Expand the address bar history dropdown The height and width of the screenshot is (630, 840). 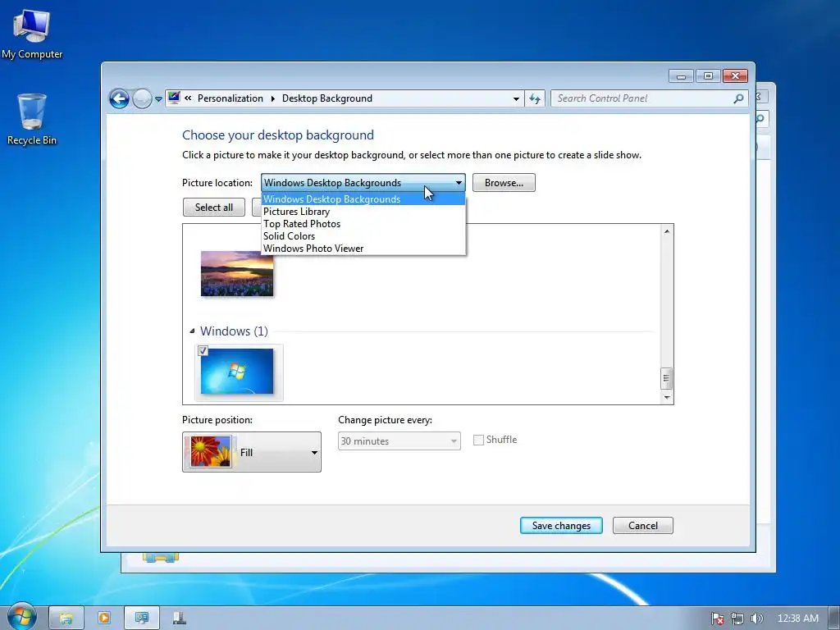point(516,98)
